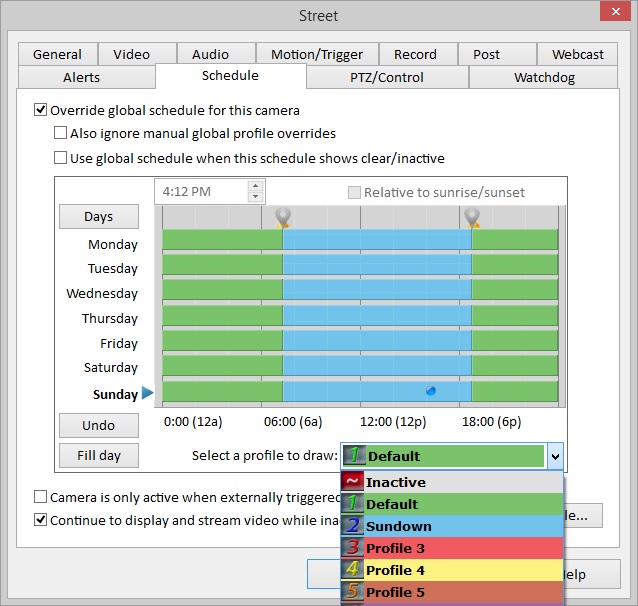Go to the Watchdog tab
The width and height of the screenshot is (638, 606).
click(x=544, y=77)
